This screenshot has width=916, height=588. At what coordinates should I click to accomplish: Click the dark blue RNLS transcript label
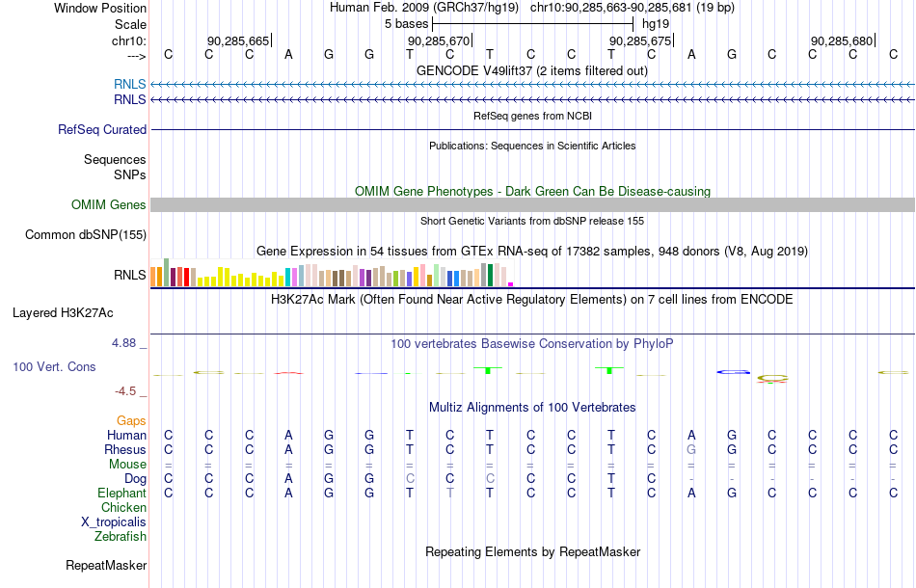130,100
